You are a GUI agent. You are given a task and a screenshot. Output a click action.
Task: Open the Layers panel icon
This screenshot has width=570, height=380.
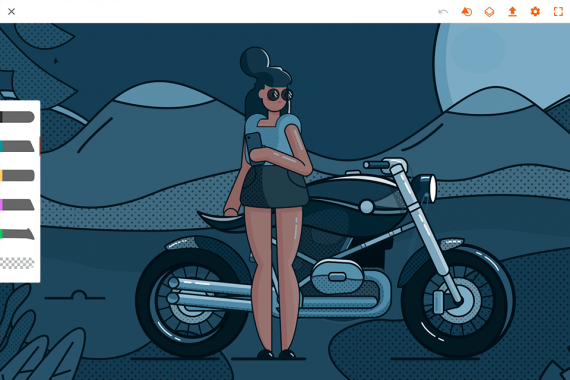pyautogui.click(x=489, y=12)
